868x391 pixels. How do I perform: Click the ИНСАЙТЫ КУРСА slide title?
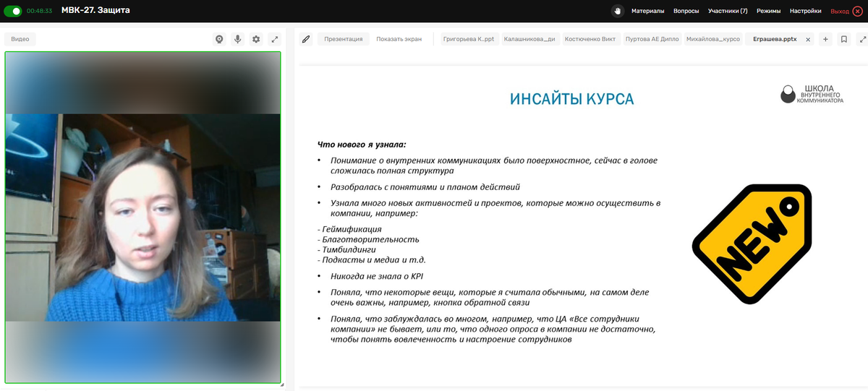[x=572, y=99]
